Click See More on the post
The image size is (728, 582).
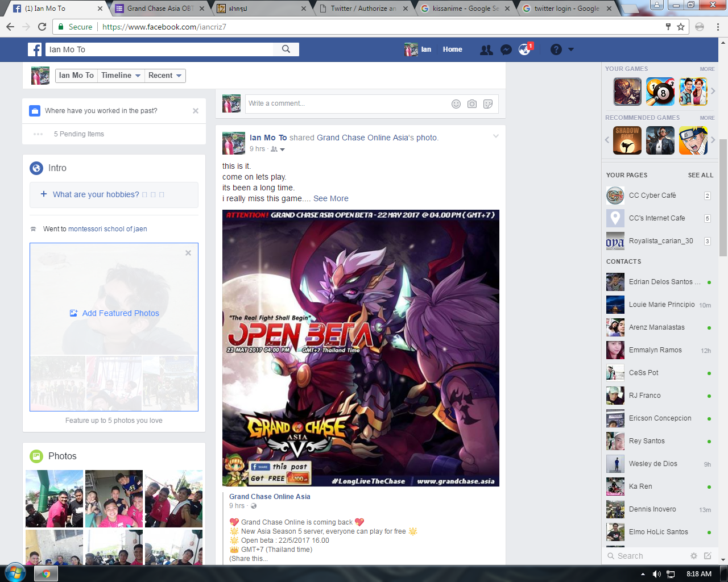point(331,198)
